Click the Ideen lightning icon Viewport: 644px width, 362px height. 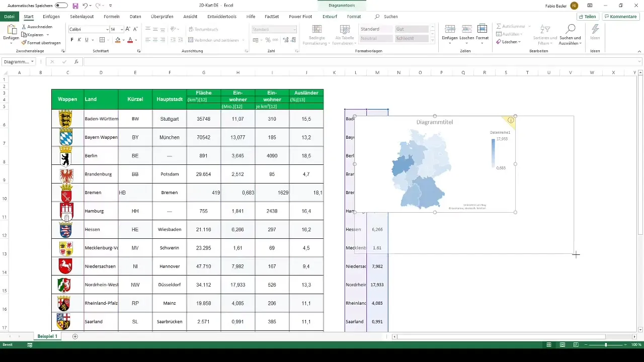[x=595, y=29]
